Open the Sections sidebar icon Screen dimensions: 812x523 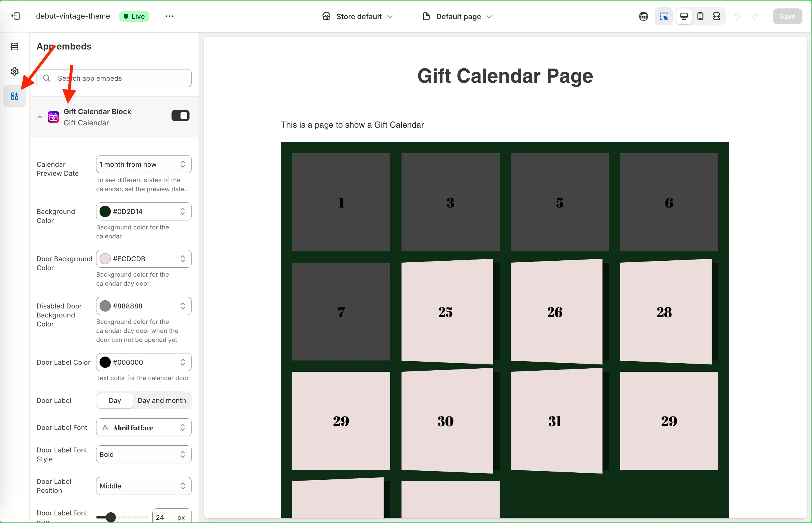15,47
